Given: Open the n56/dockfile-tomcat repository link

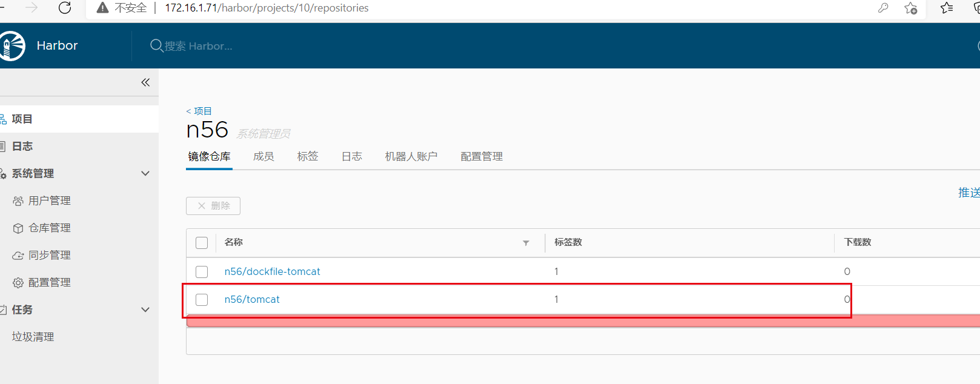Looking at the screenshot, I should pos(272,271).
